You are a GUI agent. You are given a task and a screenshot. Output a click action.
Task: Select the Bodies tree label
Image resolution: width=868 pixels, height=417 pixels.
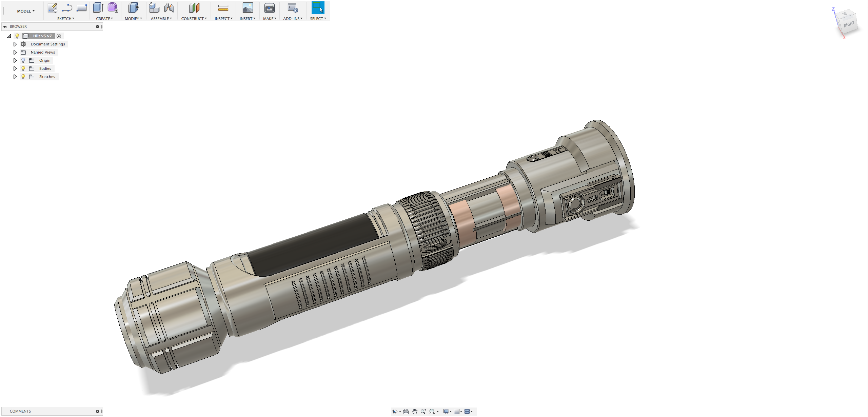pyautogui.click(x=45, y=68)
